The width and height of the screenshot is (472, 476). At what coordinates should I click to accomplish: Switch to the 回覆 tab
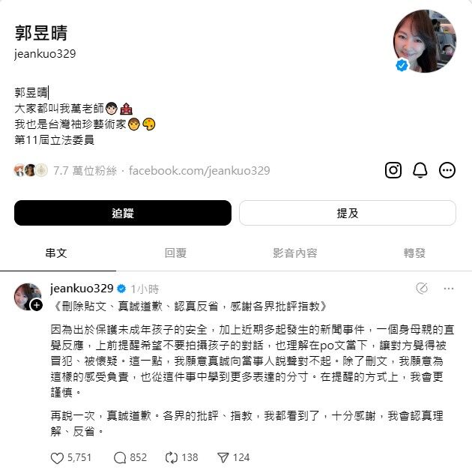175,253
